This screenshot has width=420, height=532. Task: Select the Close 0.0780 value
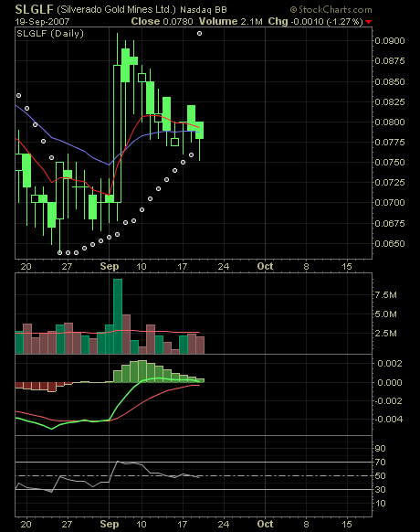tap(162, 21)
